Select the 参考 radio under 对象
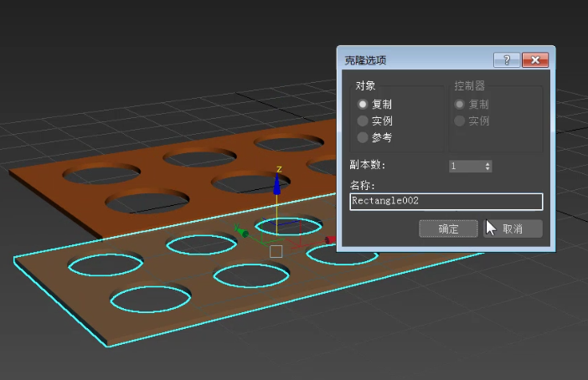Viewport: 588px width, 380px height. tap(363, 137)
